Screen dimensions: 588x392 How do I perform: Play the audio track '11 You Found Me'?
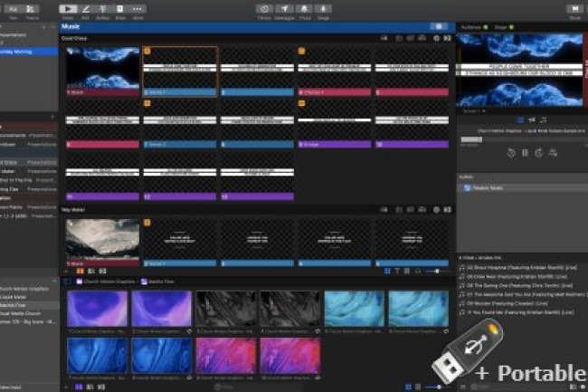pyautogui.click(x=517, y=312)
